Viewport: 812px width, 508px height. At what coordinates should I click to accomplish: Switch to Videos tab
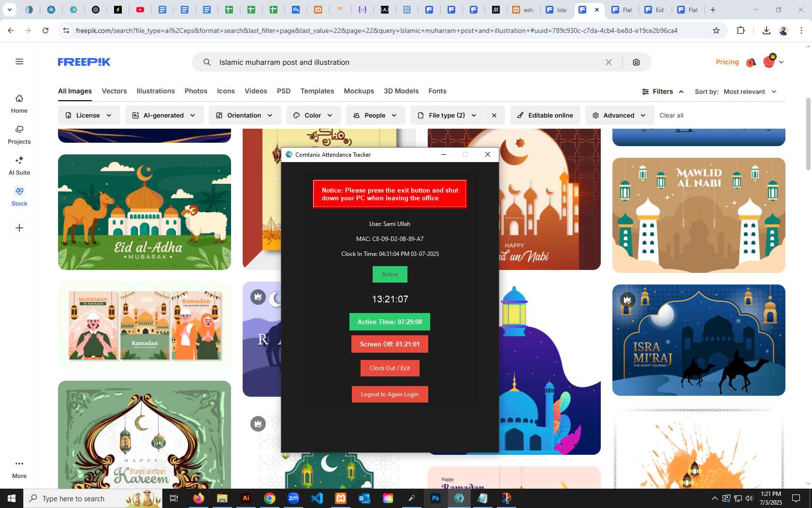(x=256, y=91)
